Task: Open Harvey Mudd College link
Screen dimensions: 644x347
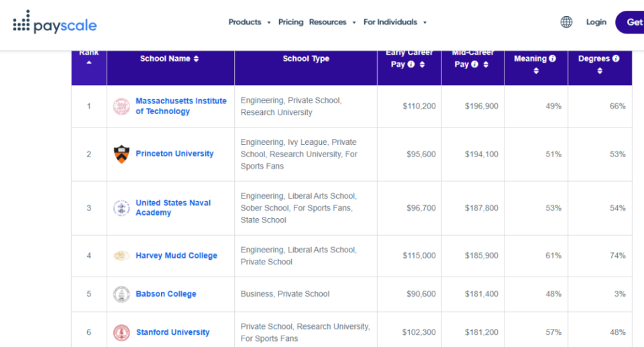Action: click(176, 256)
